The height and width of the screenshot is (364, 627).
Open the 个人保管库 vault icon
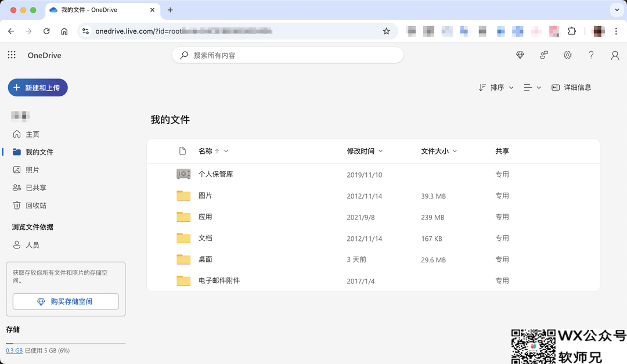tap(183, 174)
